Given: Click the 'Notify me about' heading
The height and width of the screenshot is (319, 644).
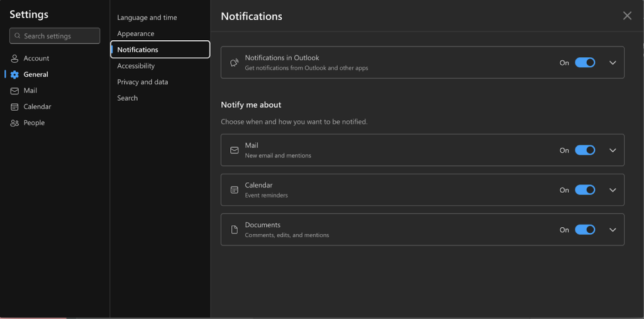Looking at the screenshot, I should point(251,105).
